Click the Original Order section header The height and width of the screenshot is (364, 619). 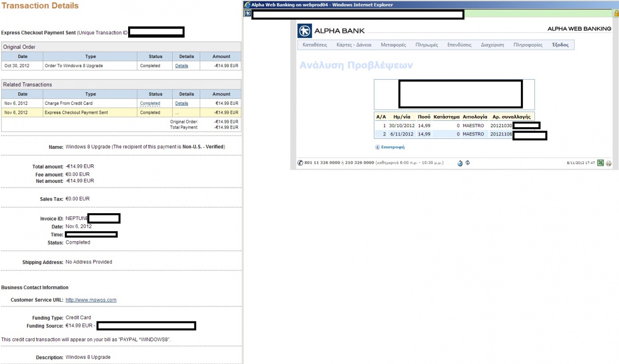(121, 47)
